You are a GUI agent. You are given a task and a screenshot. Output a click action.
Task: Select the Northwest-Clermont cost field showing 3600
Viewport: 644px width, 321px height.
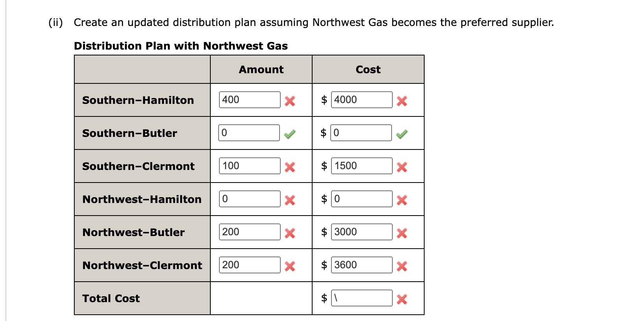[x=361, y=265]
